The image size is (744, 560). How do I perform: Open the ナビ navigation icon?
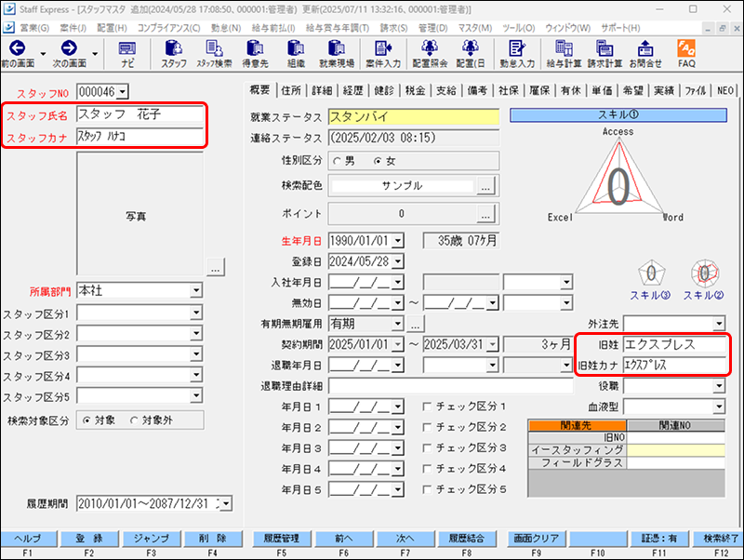pos(127,49)
